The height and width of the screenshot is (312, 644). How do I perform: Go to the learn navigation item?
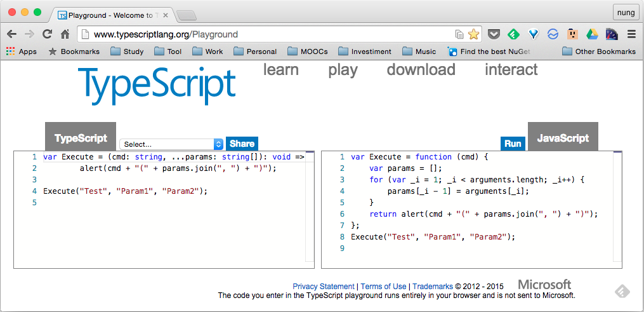280,69
